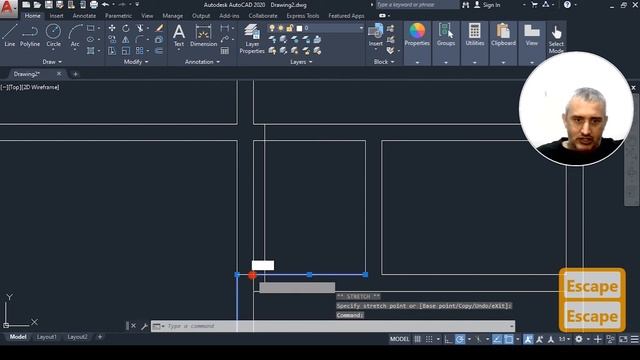
Task: Click the Insert block icon
Action: (376, 35)
